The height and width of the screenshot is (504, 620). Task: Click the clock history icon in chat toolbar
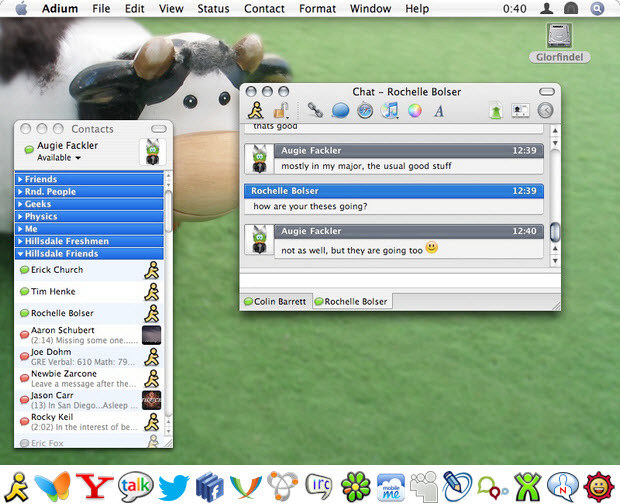click(x=545, y=110)
